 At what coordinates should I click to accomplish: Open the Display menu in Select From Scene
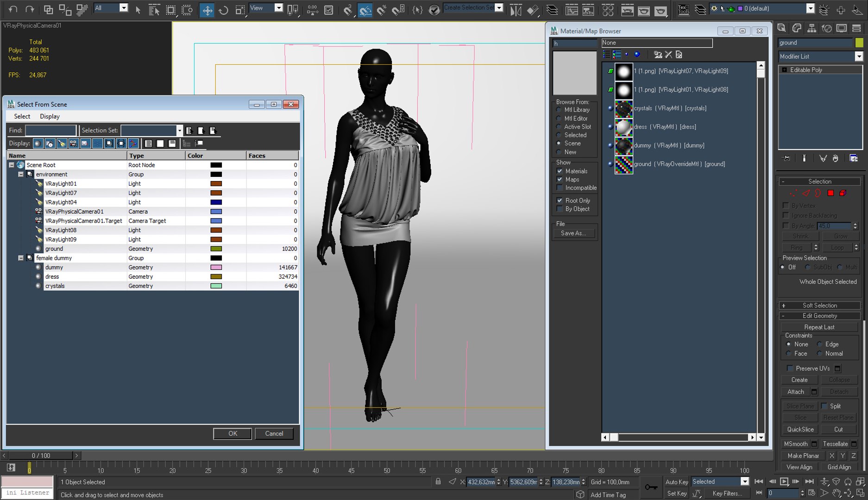[x=50, y=116]
